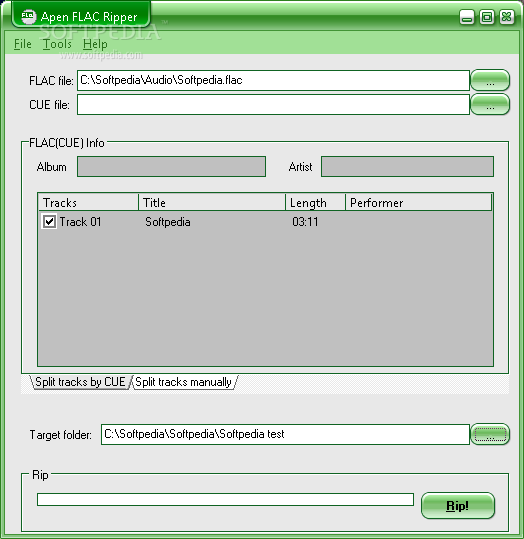This screenshot has height=539, width=524.
Task: Select the Track 01 row label
Action: [x=80, y=222]
